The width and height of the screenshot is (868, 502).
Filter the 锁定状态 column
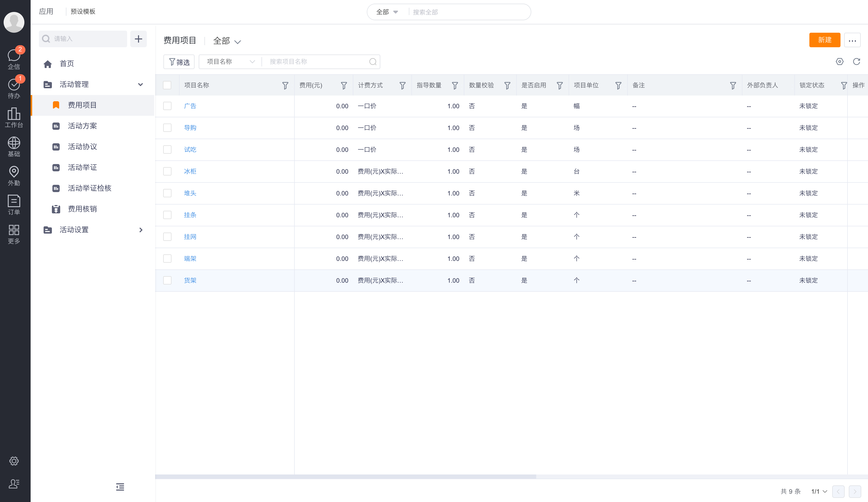844,85
